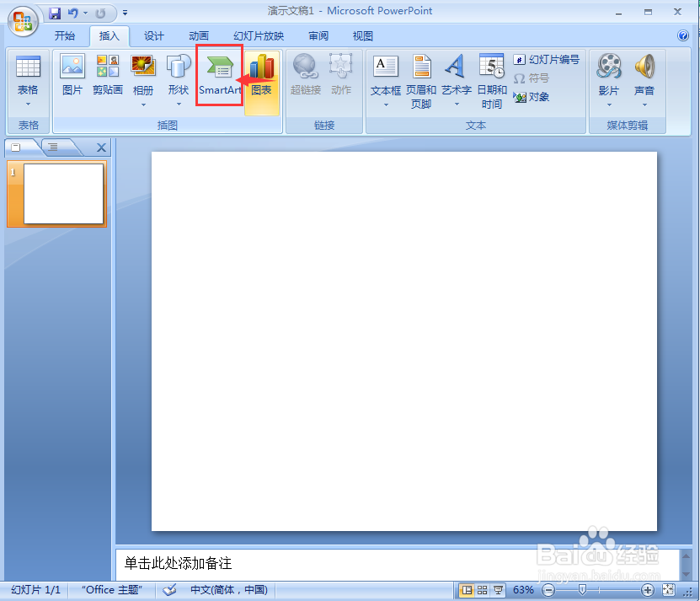
Task: Open the Office button menu
Action: [23, 21]
